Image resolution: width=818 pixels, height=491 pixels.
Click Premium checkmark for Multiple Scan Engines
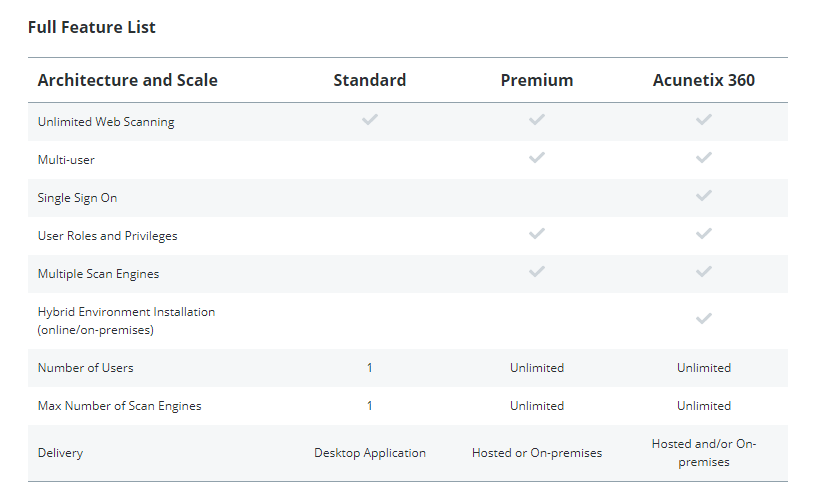click(536, 271)
